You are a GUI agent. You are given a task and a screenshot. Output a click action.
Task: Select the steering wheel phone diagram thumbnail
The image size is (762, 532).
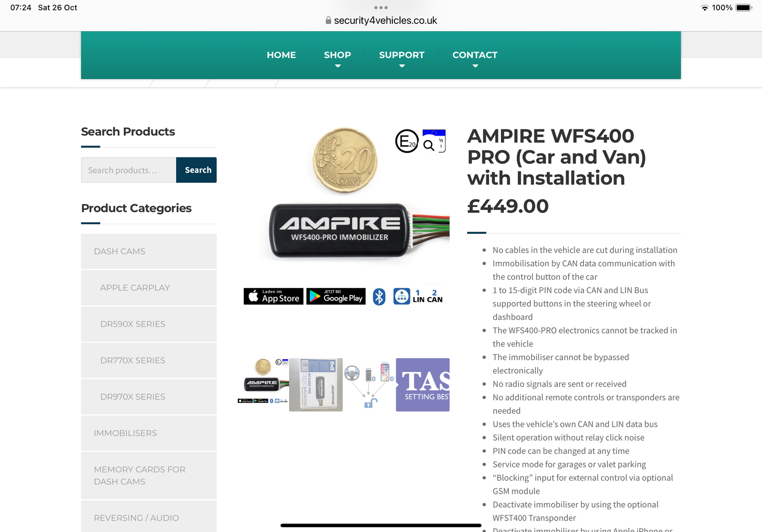(x=370, y=384)
